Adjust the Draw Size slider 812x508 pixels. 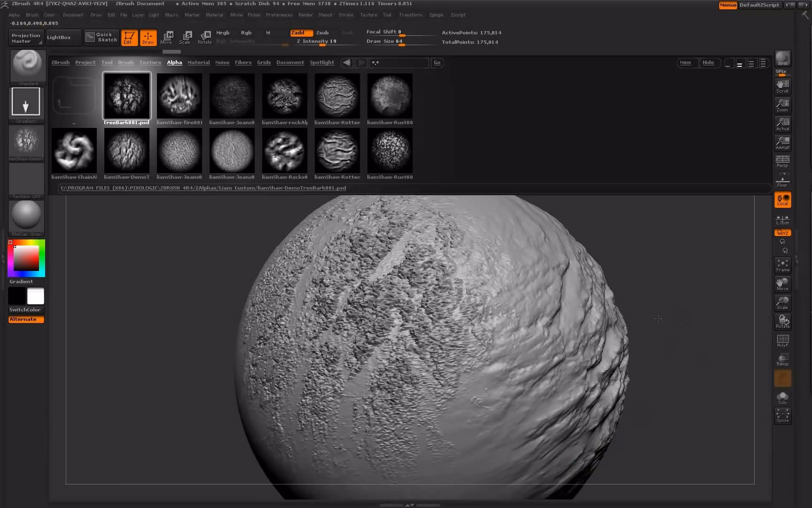click(x=402, y=46)
